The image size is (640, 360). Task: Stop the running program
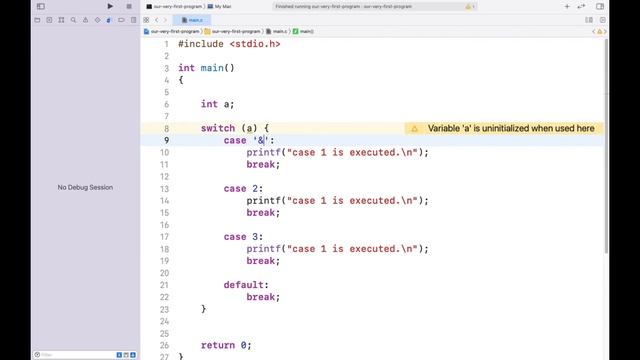[x=129, y=7]
